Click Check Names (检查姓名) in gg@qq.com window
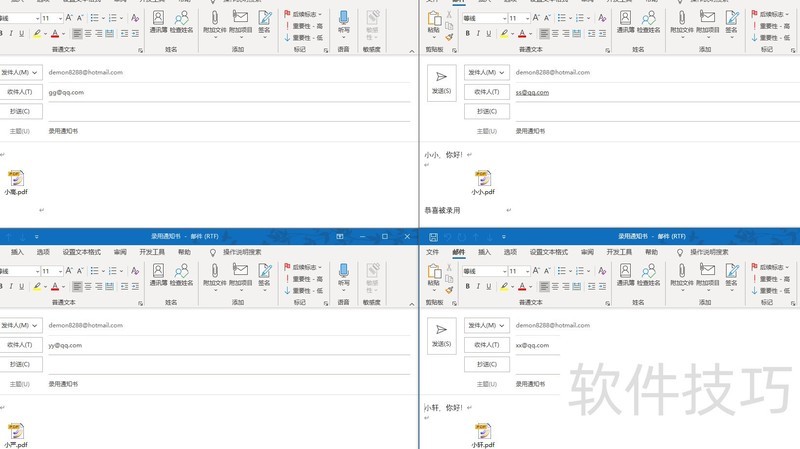 click(181, 22)
